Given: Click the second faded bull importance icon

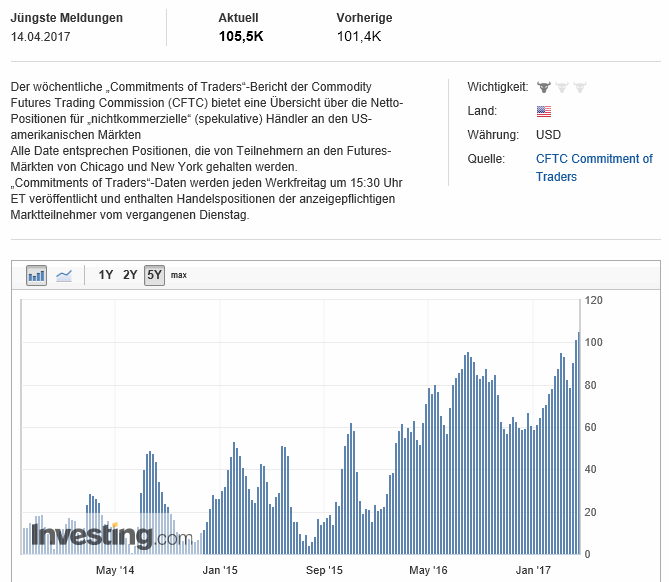Looking at the screenshot, I should pyautogui.click(x=562, y=87).
